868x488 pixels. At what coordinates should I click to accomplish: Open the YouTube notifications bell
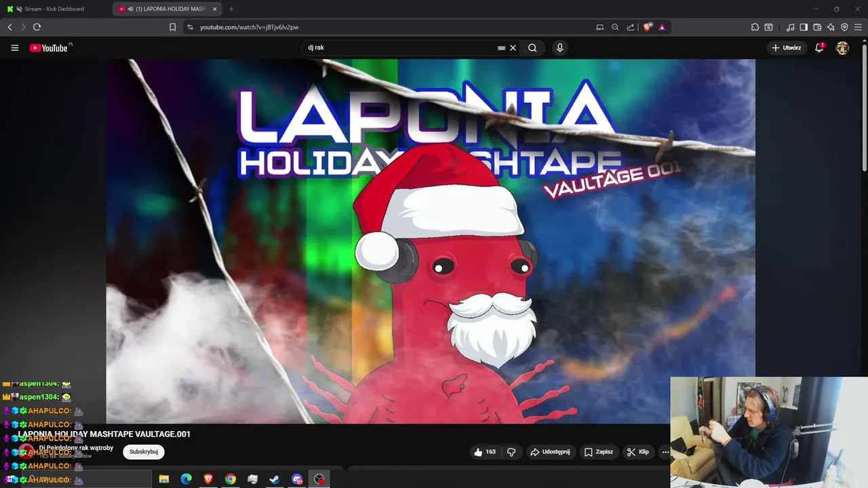819,47
